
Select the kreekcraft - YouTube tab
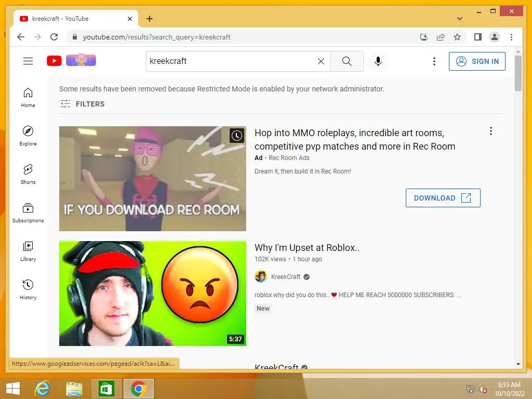[x=75, y=19]
